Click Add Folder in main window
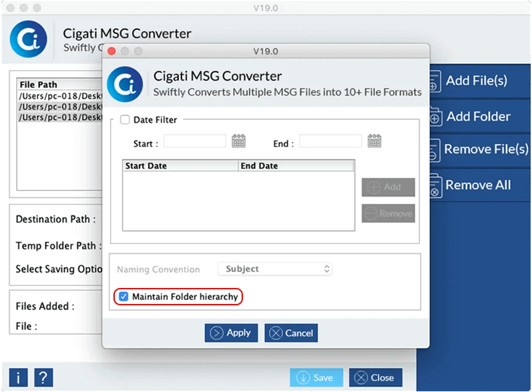The height and width of the screenshot is (392, 532). (x=479, y=117)
